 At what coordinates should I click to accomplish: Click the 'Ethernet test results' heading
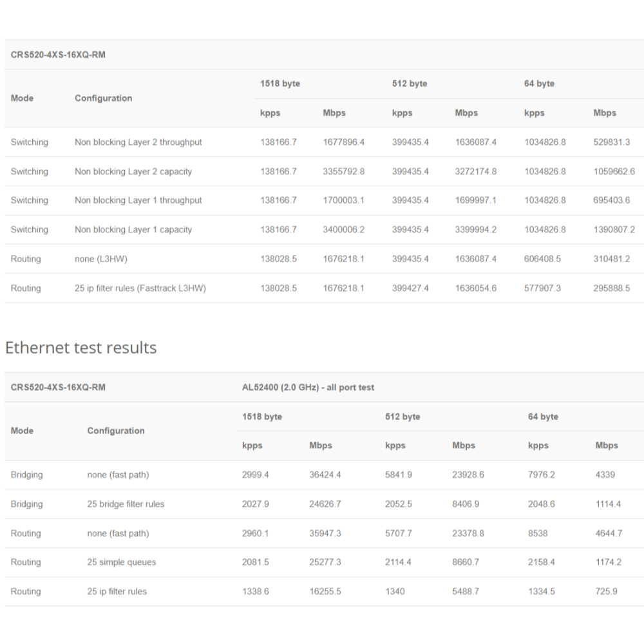(x=81, y=348)
